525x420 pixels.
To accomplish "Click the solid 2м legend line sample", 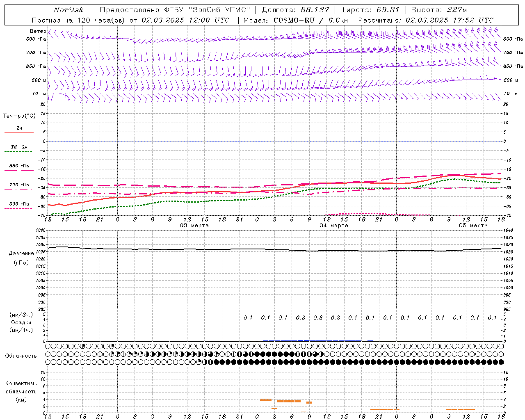I will click(x=19, y=132).
